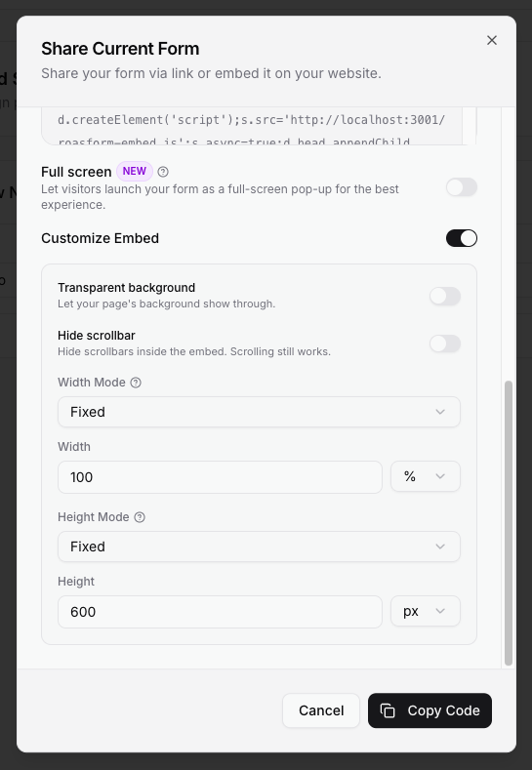Open the width unit percent dropdown
The image size is (532, 770).
point(426,476)
